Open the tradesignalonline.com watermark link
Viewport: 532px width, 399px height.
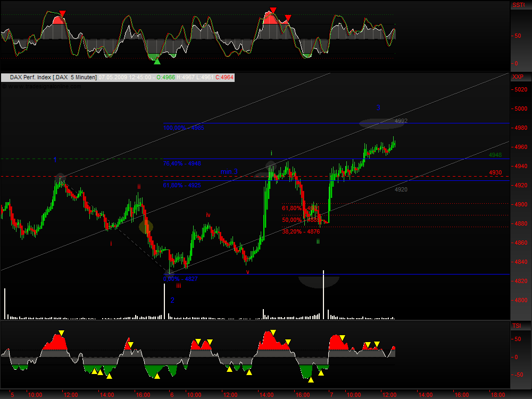coord(44,86)
